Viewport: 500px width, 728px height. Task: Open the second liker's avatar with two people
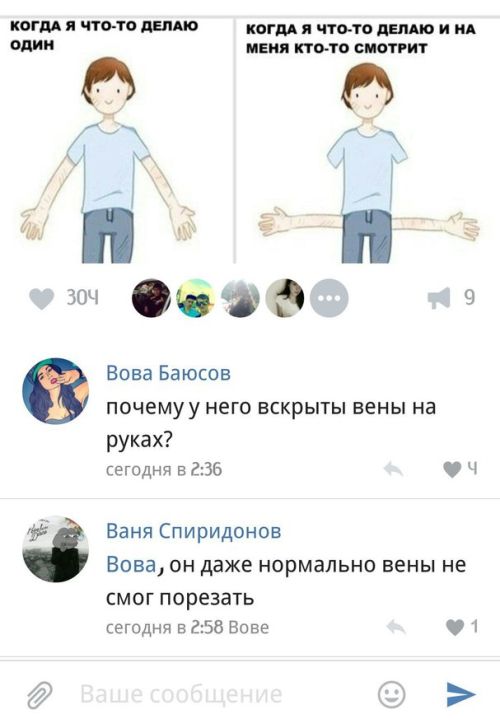[x=195, y=298]
